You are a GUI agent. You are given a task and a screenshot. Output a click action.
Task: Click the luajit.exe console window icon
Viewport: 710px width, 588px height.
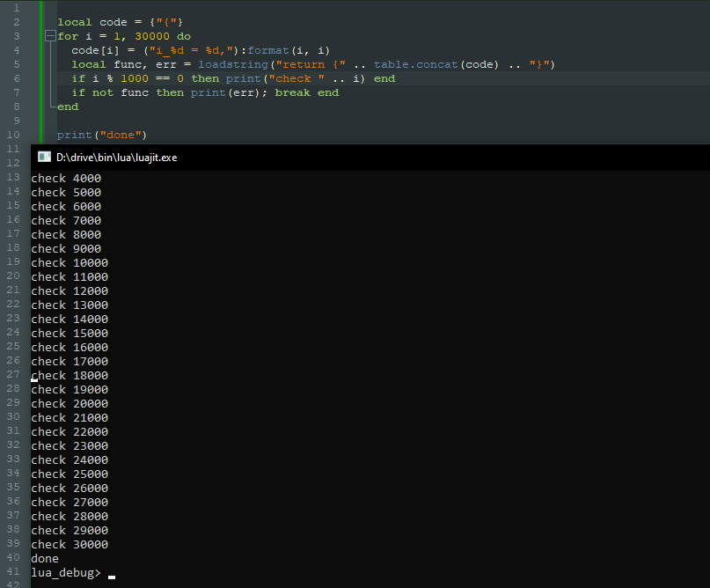tap(44, 158)
